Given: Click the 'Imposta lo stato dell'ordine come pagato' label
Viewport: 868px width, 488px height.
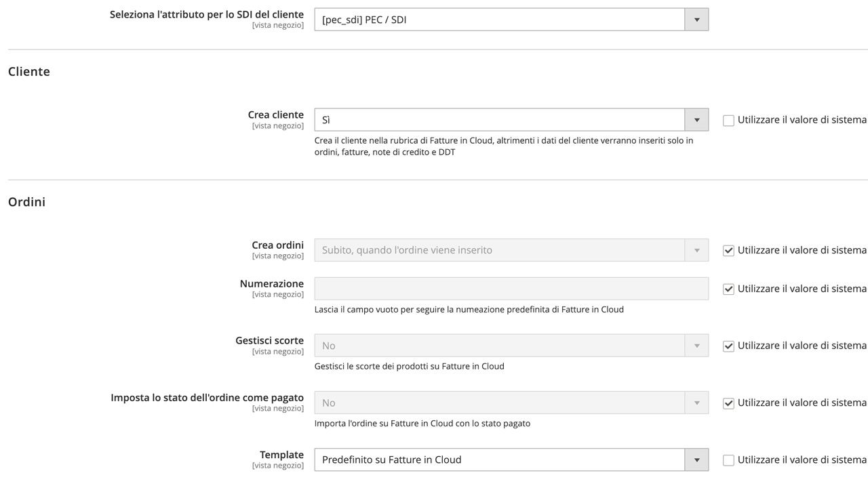Looking at the screenshot, I should pyautogui.click(x=208, y=397).
